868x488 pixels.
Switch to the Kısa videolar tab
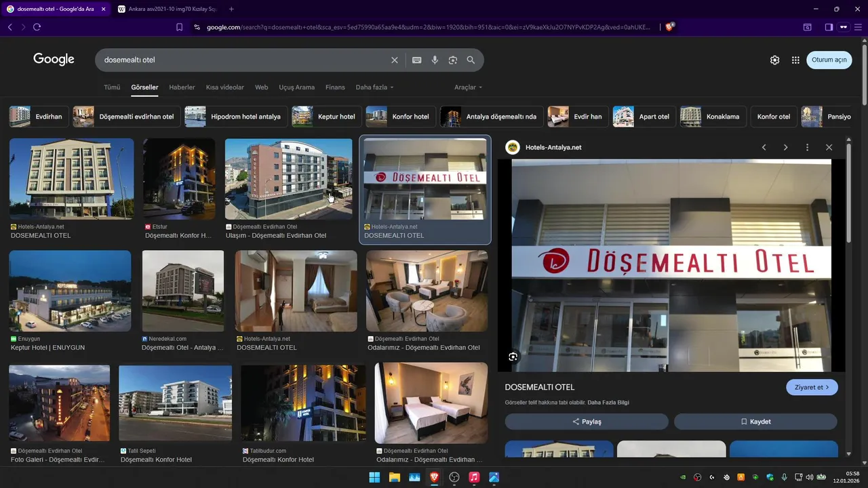point(225,87)
